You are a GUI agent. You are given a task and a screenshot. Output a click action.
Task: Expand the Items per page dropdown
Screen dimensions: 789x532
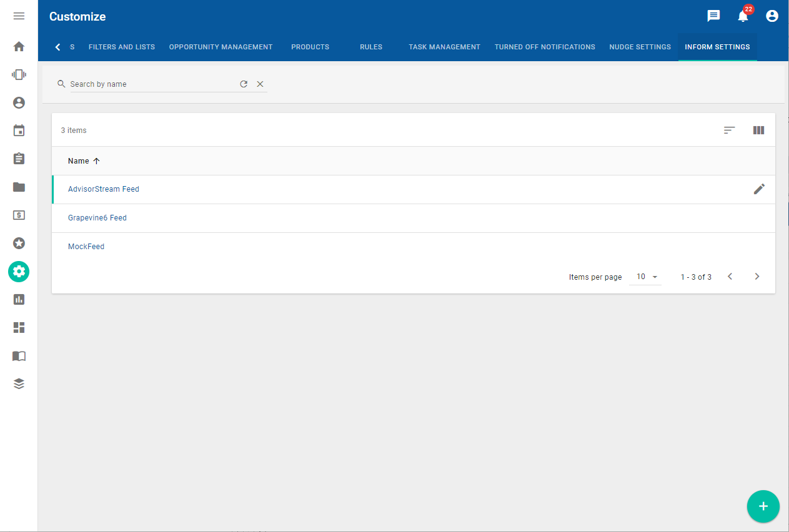click(x=645, y=277)
